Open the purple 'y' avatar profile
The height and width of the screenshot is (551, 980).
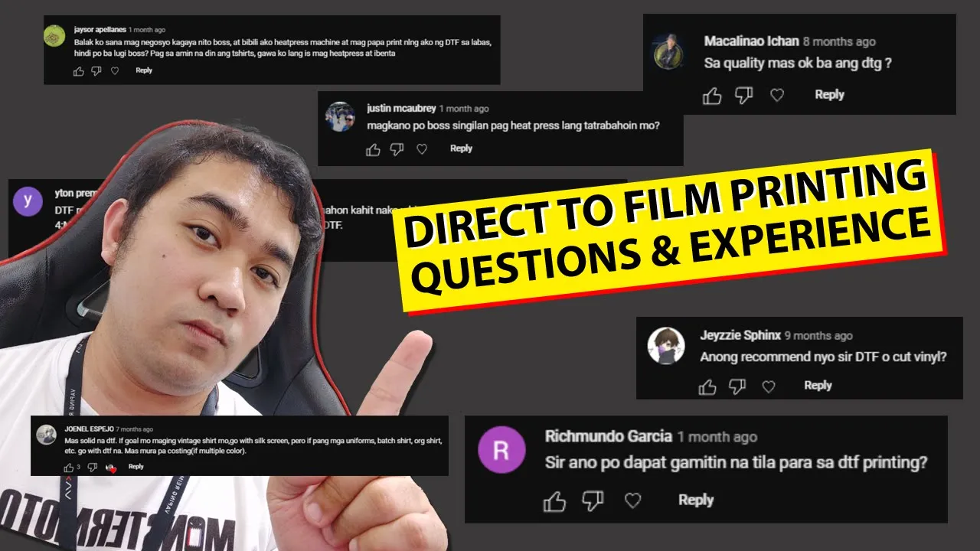pyautogui.click(x=28, y=202)
